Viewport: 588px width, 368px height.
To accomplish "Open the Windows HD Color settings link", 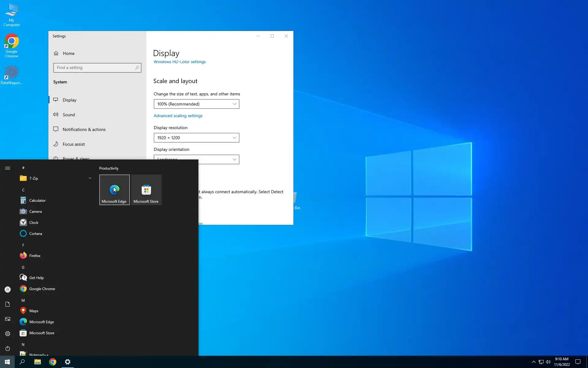I will point(179,62).
